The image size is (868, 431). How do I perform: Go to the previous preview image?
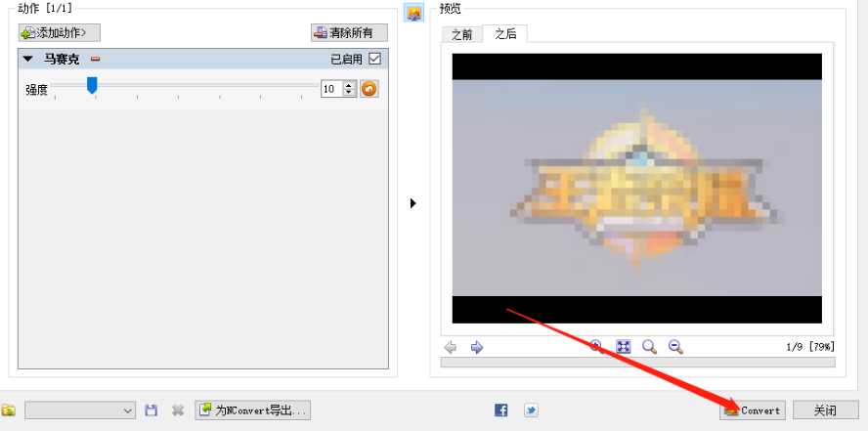(451, 348)
